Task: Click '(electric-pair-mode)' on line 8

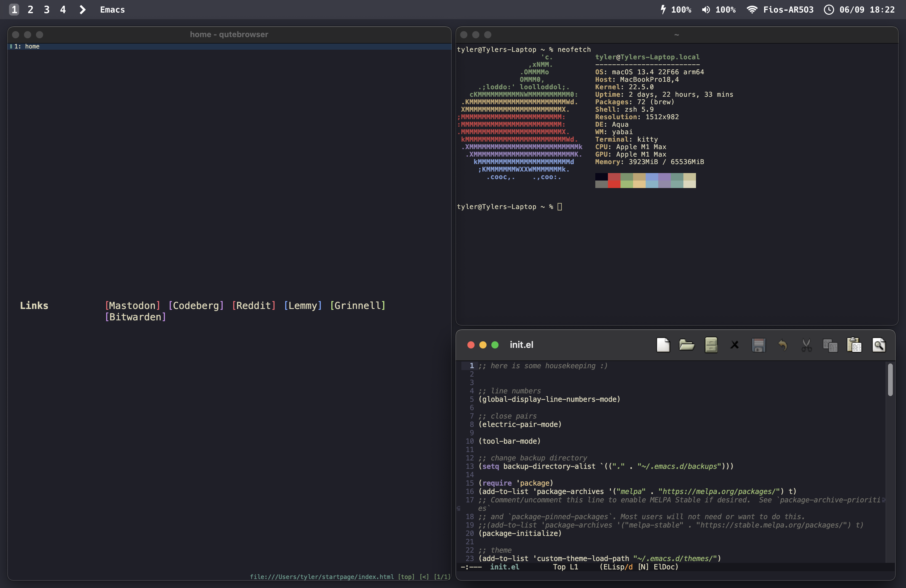Action: (520, 425)
